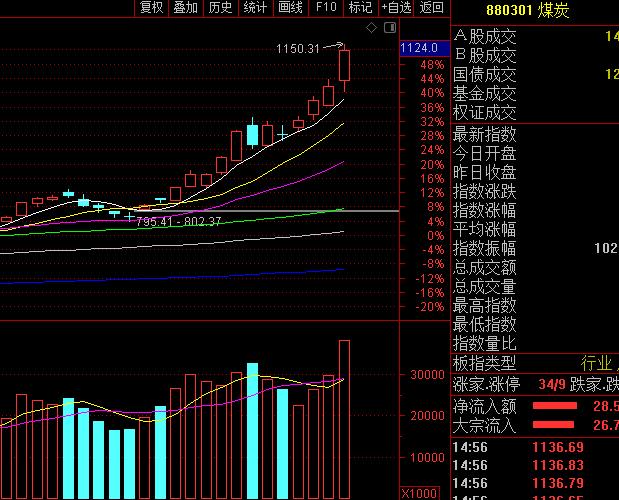Click the diamond icon above chart
Screen dimensions: 619x500
[x=371, y=28]
